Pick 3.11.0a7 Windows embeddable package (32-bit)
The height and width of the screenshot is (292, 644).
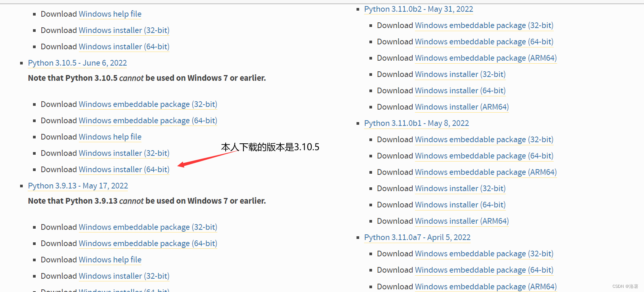[x=484, y=254]
